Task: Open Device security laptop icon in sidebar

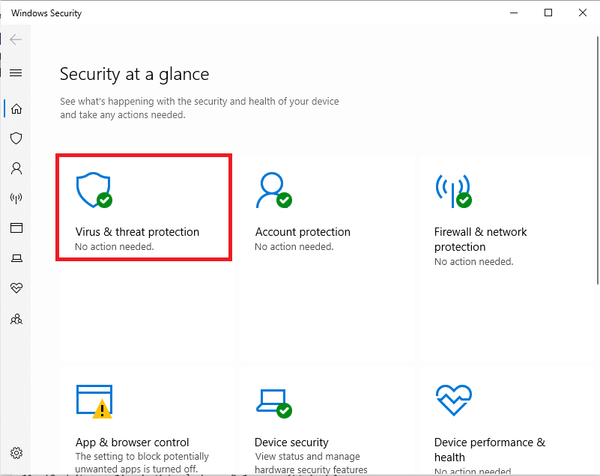Action: click(x=16, y=258)
